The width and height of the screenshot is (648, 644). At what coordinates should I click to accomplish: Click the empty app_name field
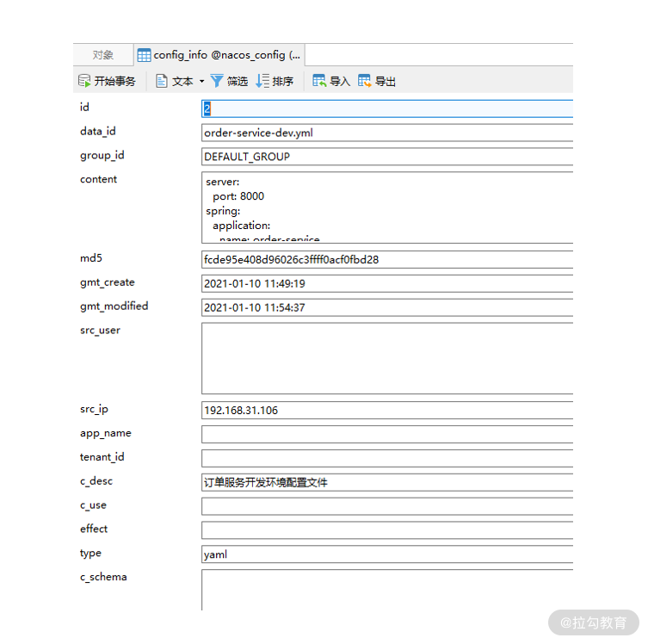387,435
